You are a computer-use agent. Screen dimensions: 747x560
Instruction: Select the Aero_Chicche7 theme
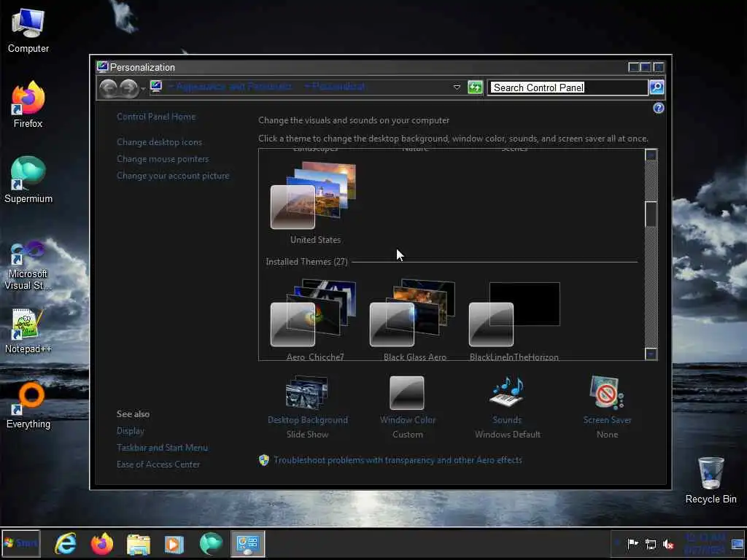coord(314,319)
